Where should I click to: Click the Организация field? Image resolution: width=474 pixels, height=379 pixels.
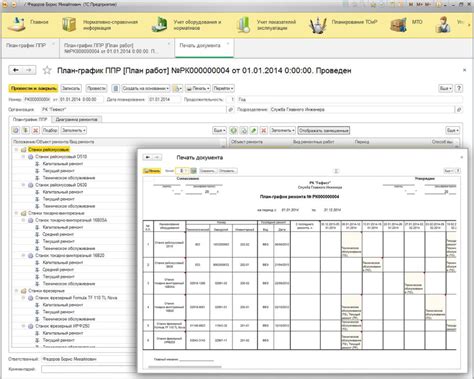tap(133, 109)
